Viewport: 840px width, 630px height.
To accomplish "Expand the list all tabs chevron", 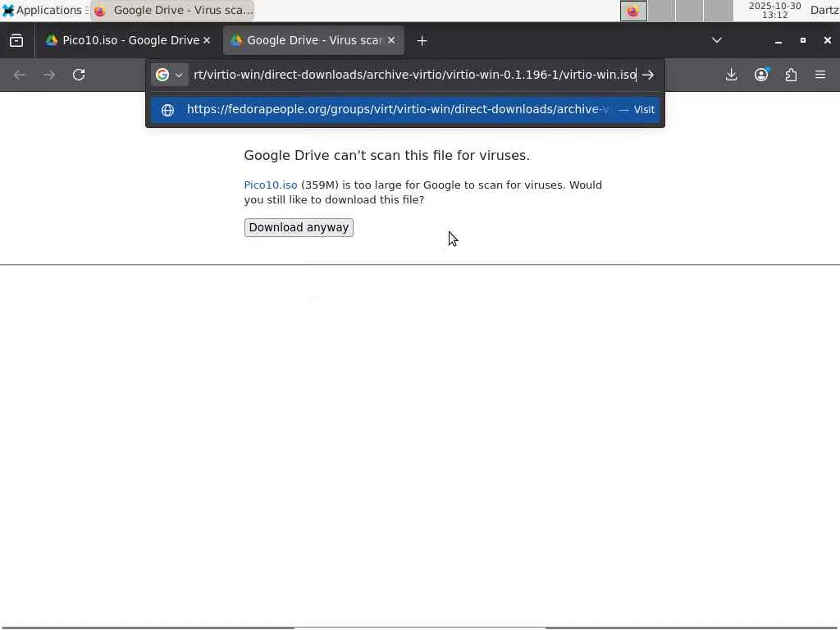I will [x=717, y=40].
